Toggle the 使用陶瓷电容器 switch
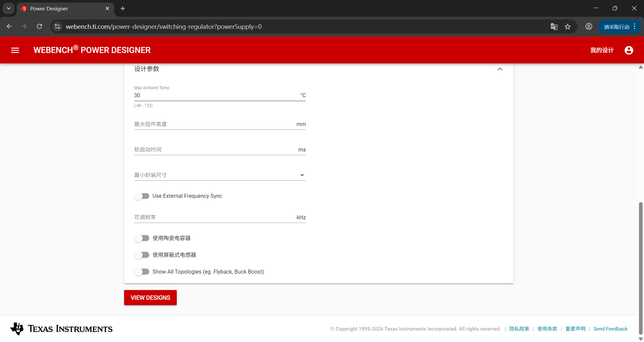This screenshot has width=644, height=342. 142,238
